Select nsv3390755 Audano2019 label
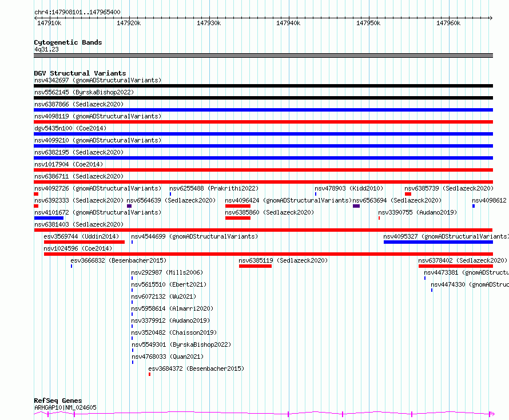Image resolution: width=509 pixels, height=420 pixels. pos(417,212)
